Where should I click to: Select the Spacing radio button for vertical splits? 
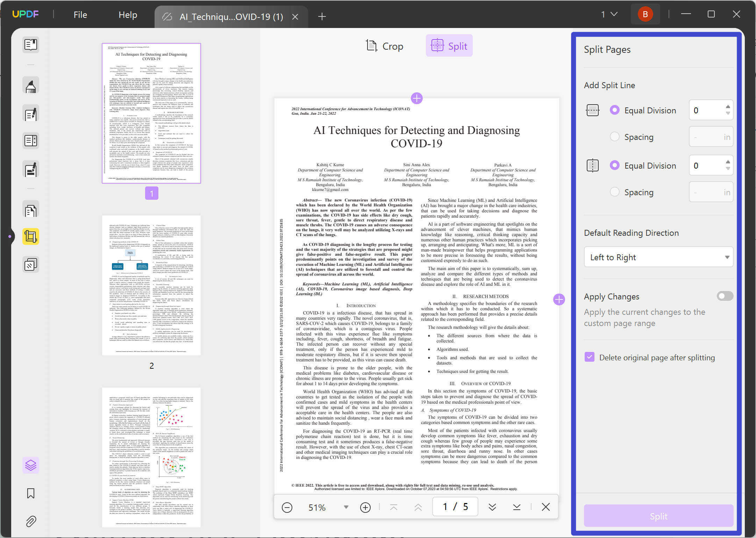click(x=614, y=192)
